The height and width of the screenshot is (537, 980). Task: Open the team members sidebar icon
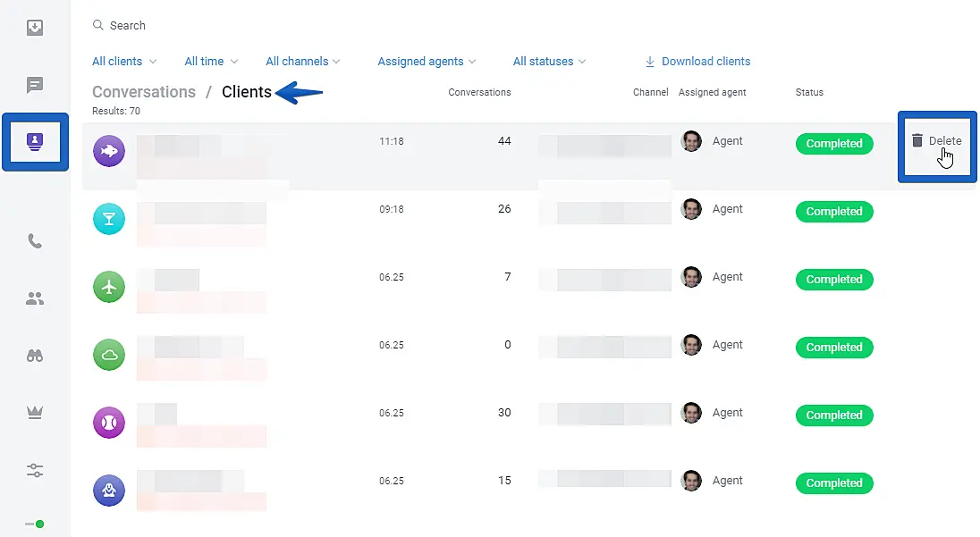[x=35, y=299]
